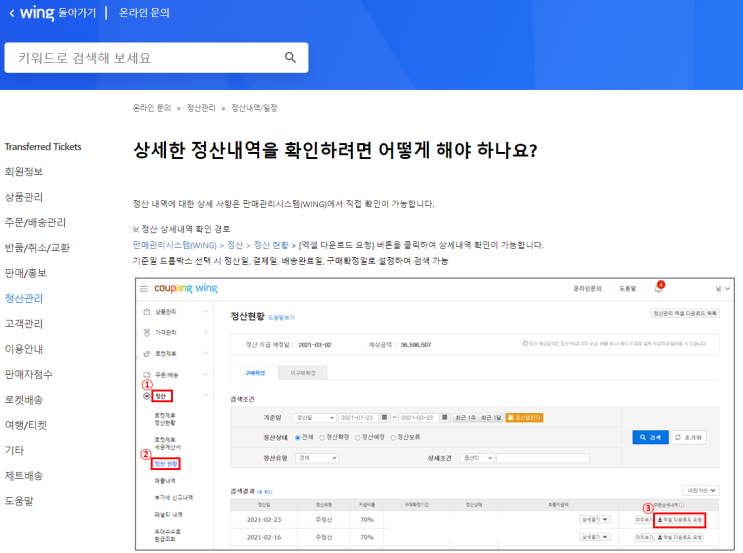The height and width of the screenshot is (553, 743).
Task: Click the 온라인 문의 breadcrumb
Action: [x=152, y=108]
